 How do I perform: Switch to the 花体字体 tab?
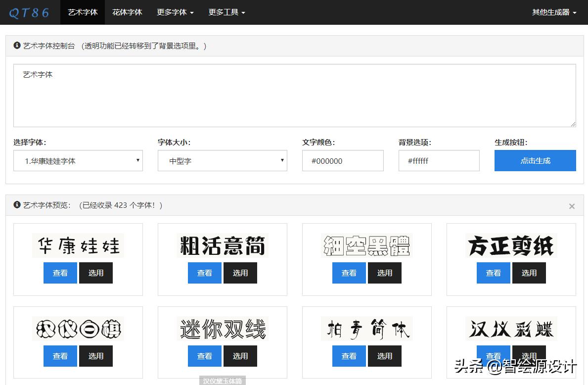(x=127, y=12)
